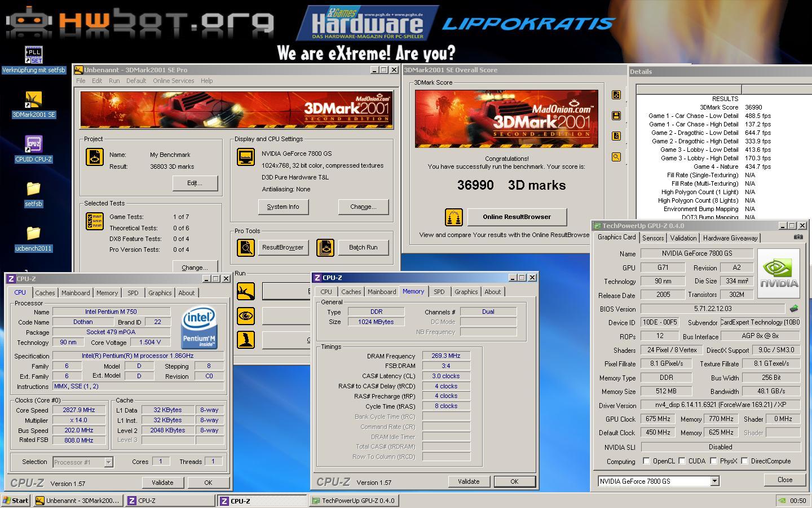
Task: Click Change... button under Selected Tests
Action: 195,266
